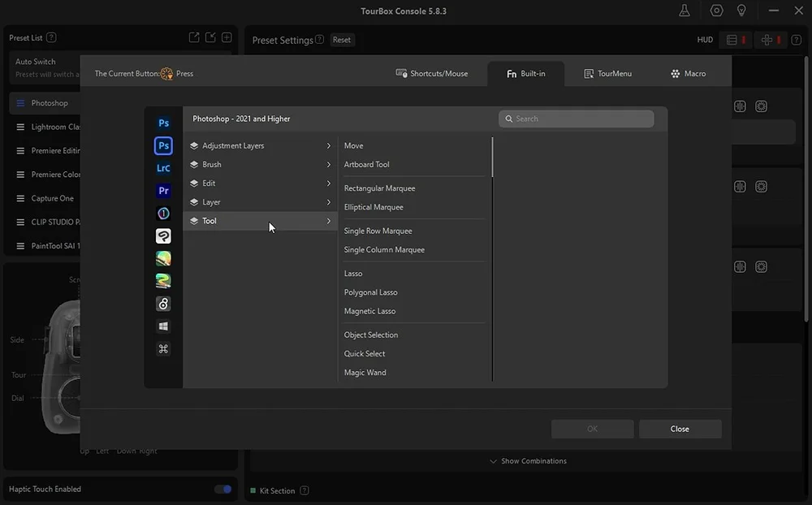Switch to the TourMenu tab
812x505 pixels.
(x=607, y=74)
